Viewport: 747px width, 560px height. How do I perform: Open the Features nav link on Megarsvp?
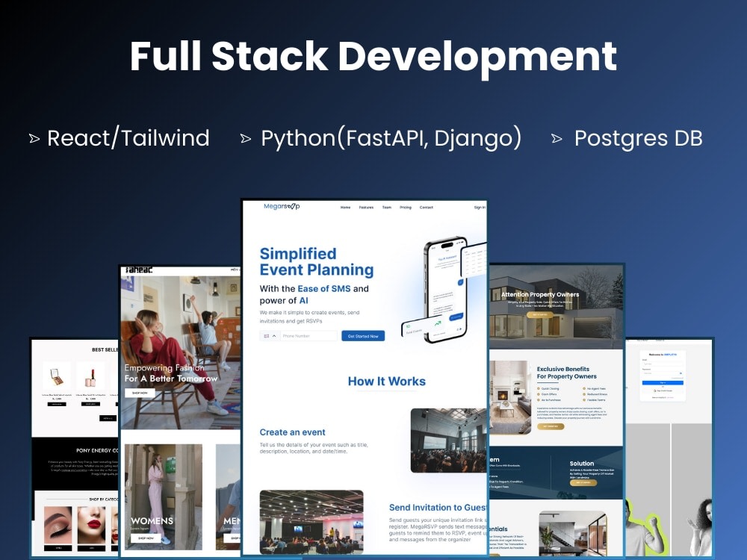click(366, 208)
